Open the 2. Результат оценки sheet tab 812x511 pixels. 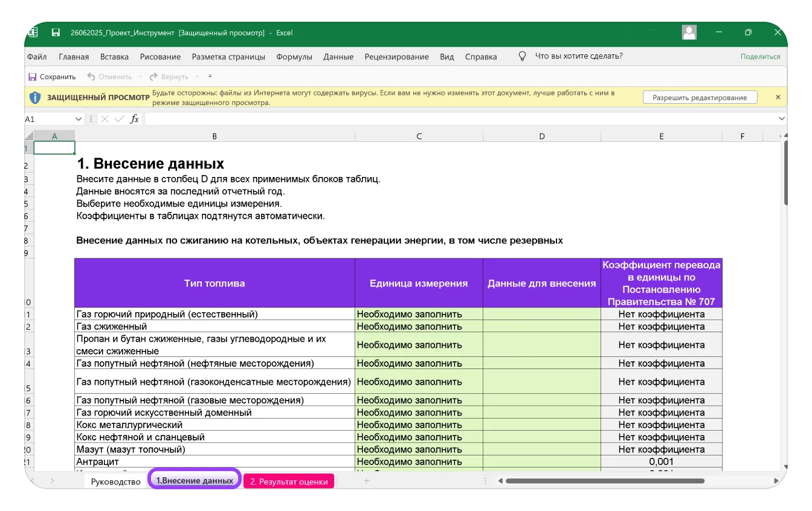coord(289,481)
